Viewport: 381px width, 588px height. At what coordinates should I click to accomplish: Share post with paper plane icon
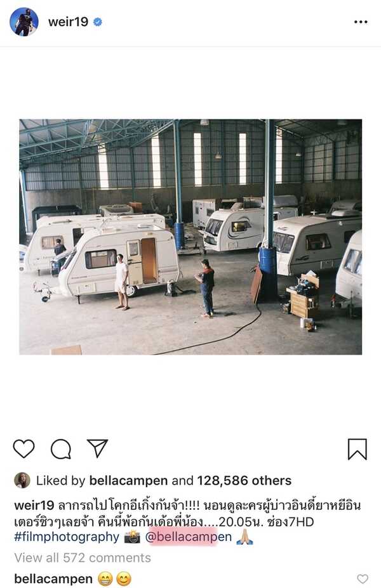pyautogui.click(x=97, y=448)
